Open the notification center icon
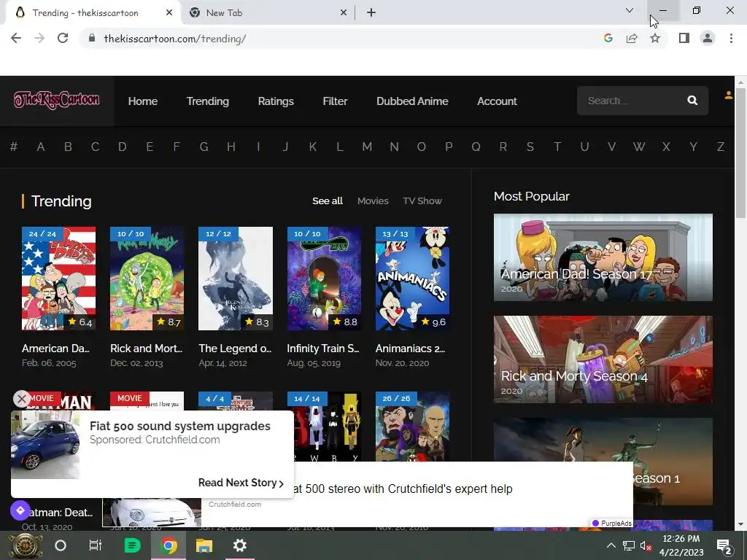Viewport: 747px width, 560px height. pos(724,546)
